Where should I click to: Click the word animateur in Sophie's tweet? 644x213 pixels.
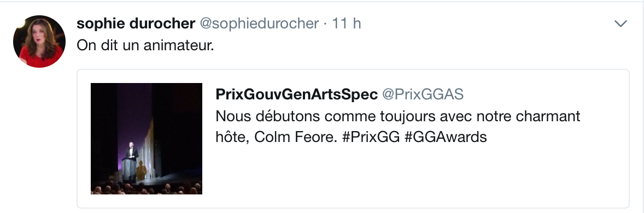coord(179,45)
